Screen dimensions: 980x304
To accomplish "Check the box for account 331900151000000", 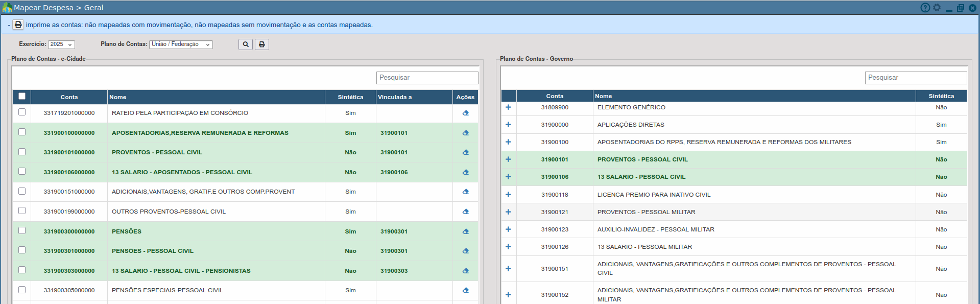I will click(22, 191).
